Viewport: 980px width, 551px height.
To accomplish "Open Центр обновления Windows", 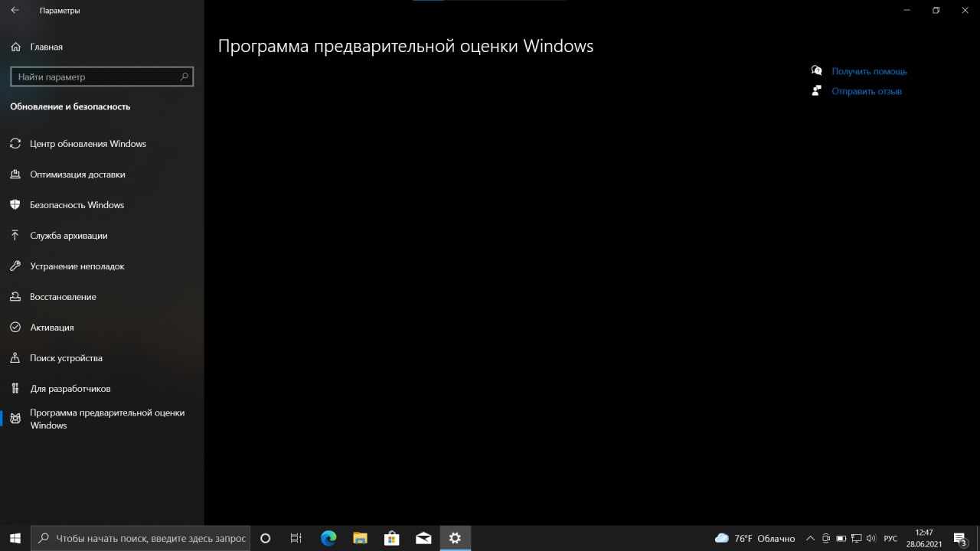I will click(x=102, y=144).
